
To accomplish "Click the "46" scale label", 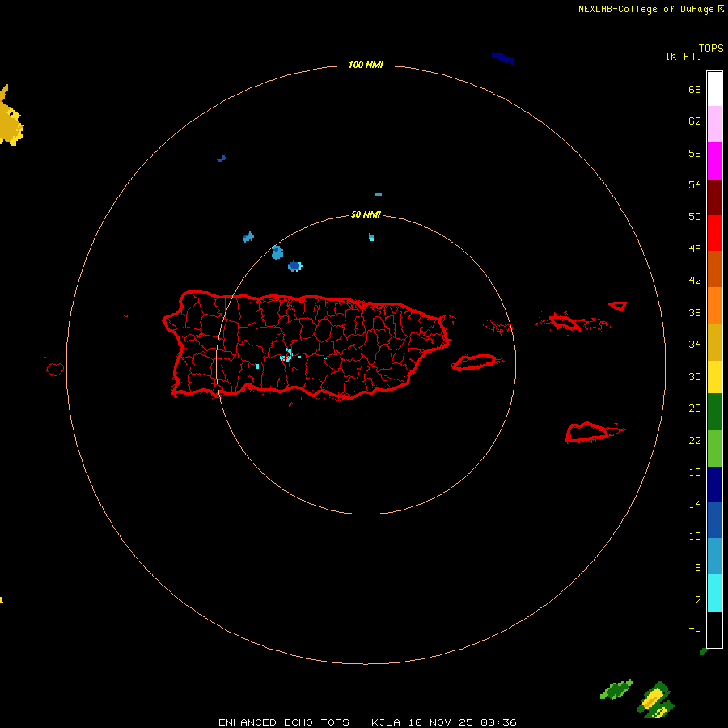I will pos(695,249).
